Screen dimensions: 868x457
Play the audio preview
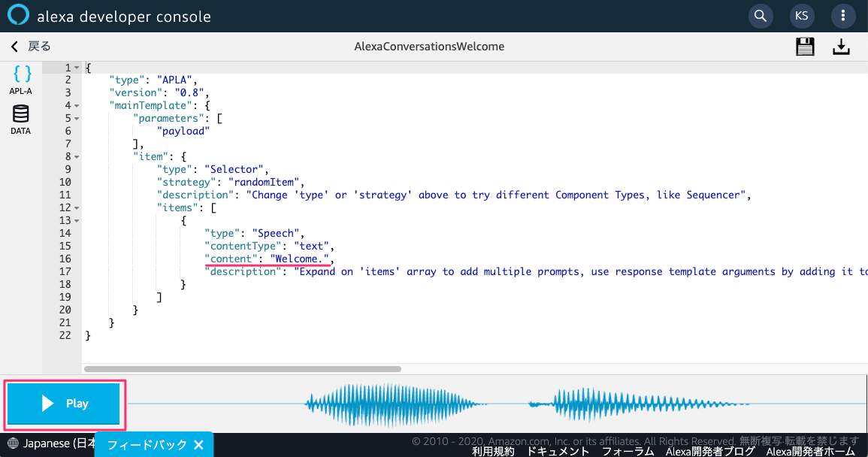click(x=64, y=404)
